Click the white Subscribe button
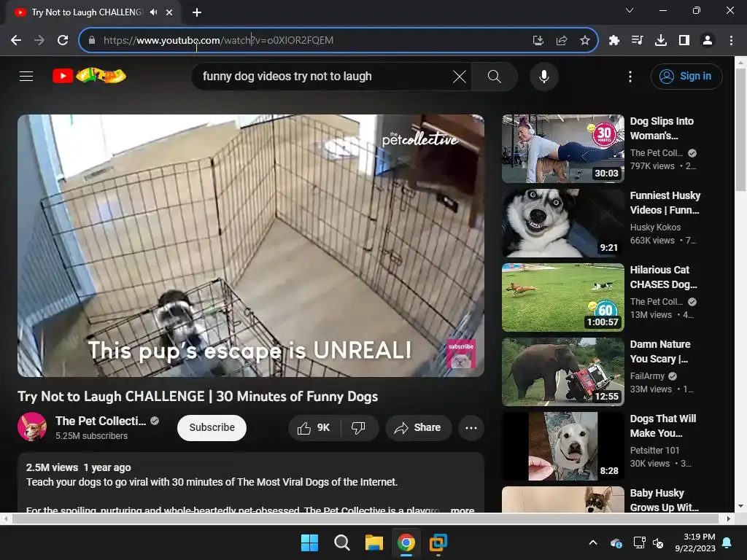This screenshot has height=560, width=747. pos(212,427)
